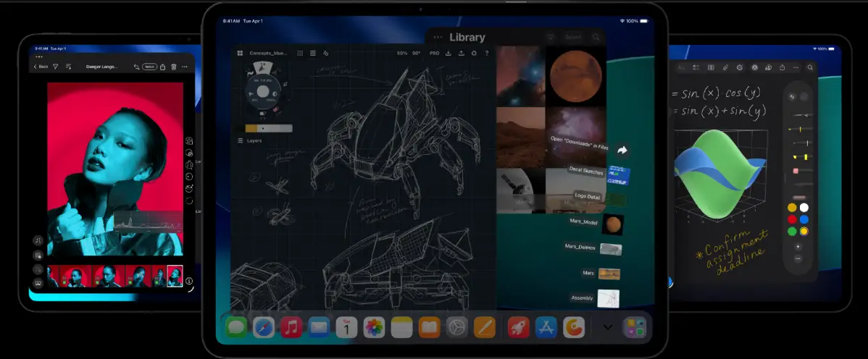
Task: Choose Open "Downloads" in Files
Action: click(x=579, y=143)
